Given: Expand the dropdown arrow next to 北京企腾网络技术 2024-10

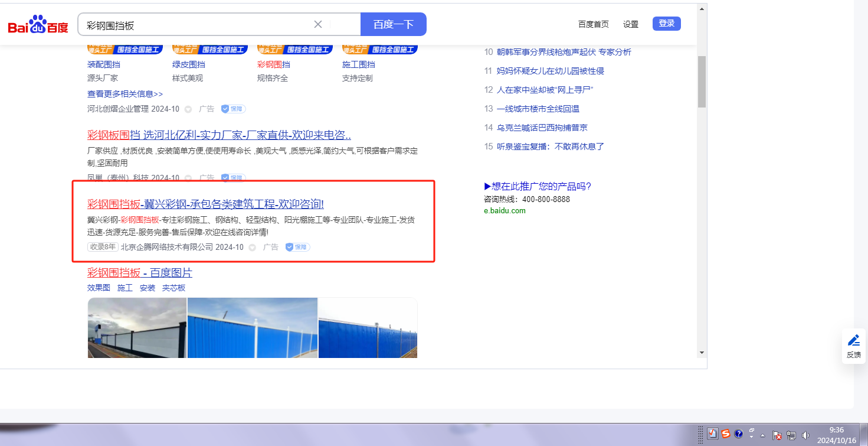Looking at the screenshot, I should coord(253,248).
